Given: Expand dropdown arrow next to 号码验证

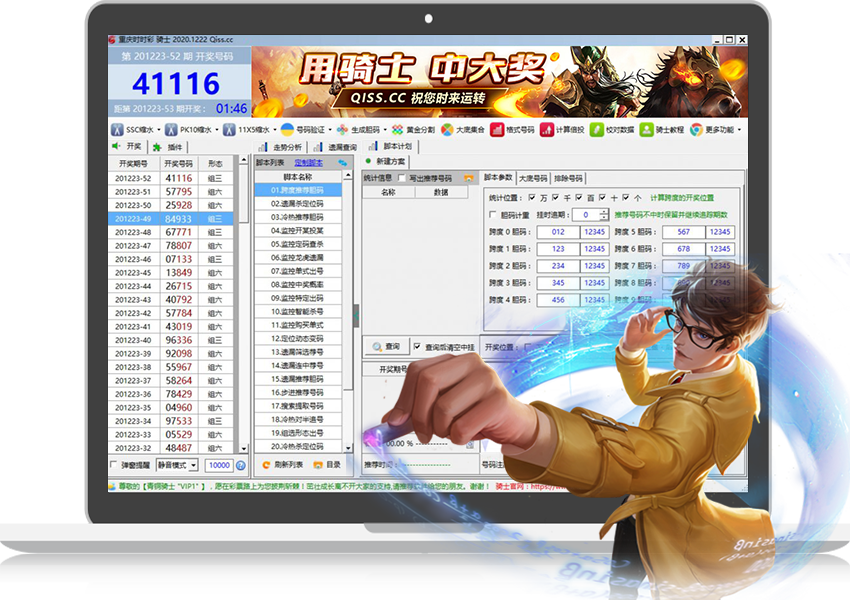Looking at the screenshot, I should [330, 130].
